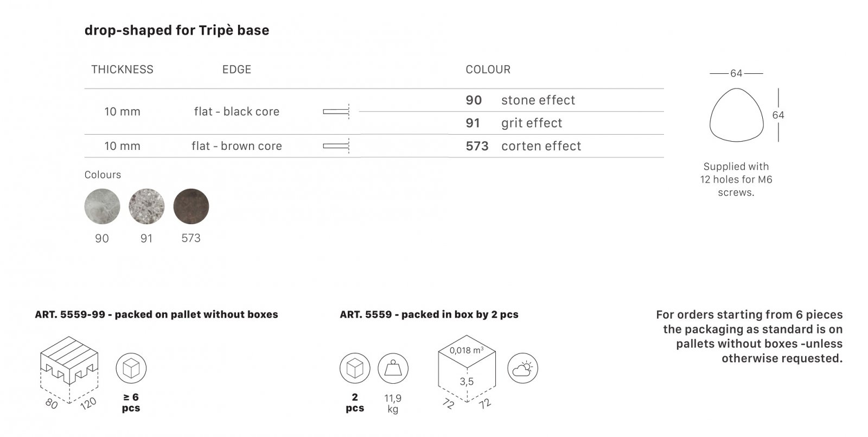Click the sun and cloud weather icon

click(x=522, y=368)
